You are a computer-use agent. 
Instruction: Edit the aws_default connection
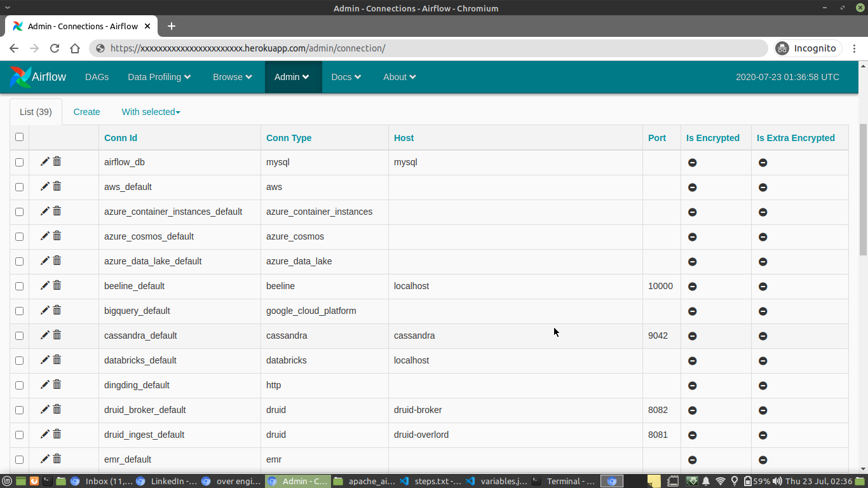point(45,186)
